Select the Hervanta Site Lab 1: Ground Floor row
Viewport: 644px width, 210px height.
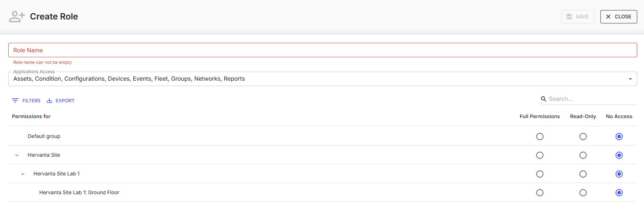click(x=79, y=193)
